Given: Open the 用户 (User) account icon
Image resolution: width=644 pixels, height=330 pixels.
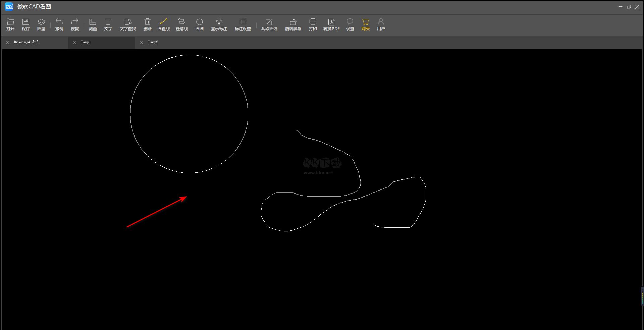Looking at the screenshot, I should [x=381, y=24].
